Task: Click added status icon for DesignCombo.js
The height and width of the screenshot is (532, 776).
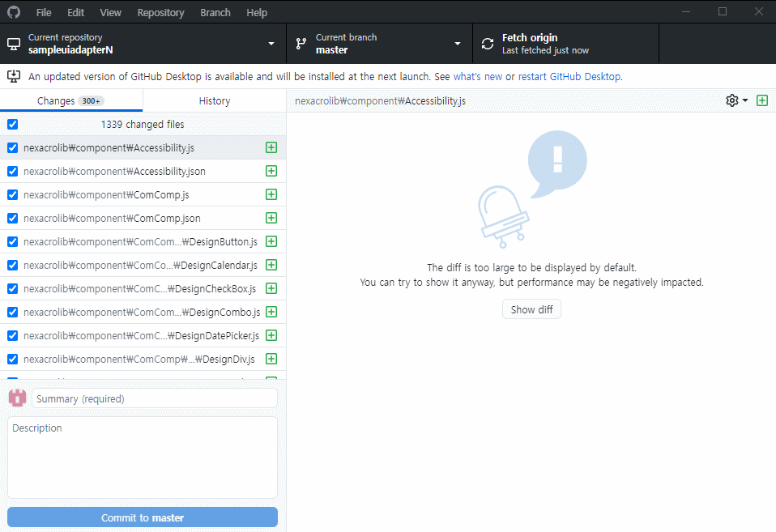Action: 271,313
